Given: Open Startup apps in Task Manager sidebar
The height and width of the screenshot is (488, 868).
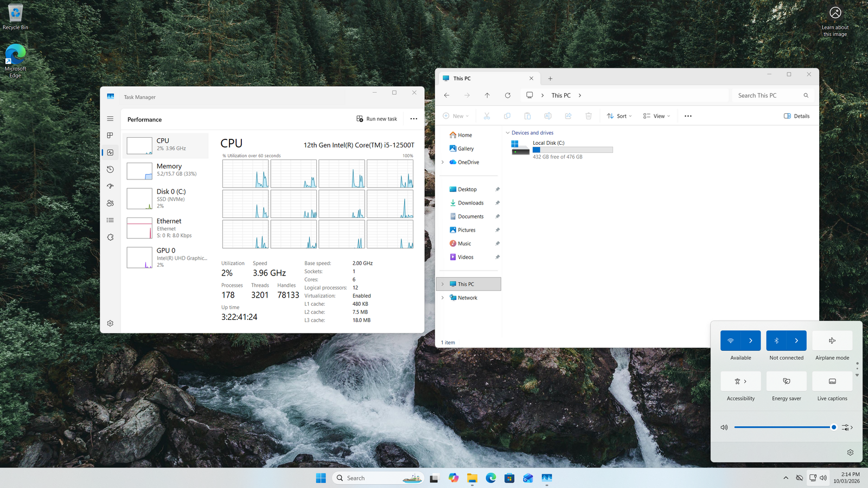Looking at the screenshot, I should [110, 187].
